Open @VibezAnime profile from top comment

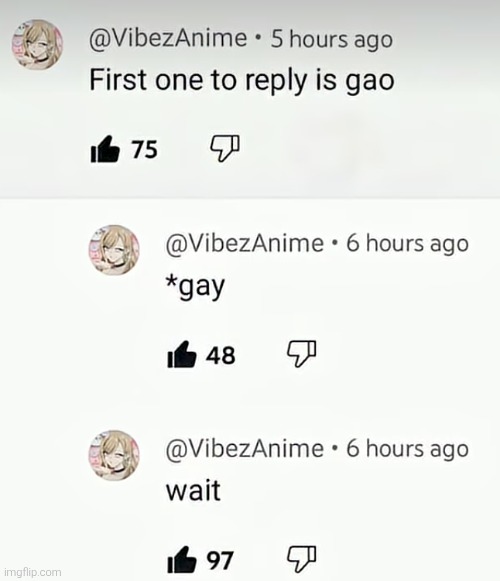(168, 38)
